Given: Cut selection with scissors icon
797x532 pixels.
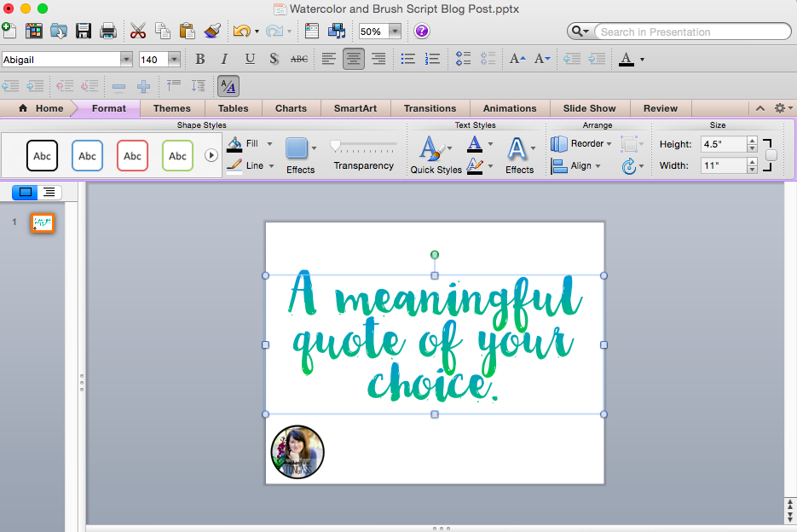Looking at the screenshot, I should [138, 31].
